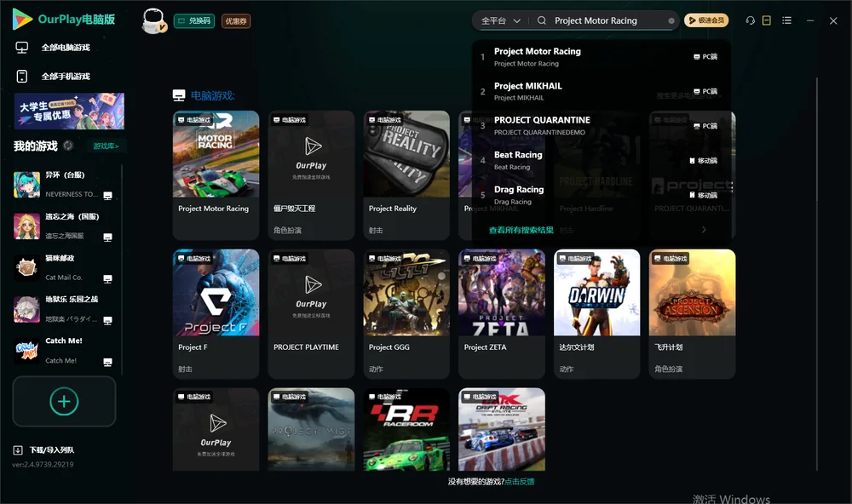The width and height of the screenshot is (852, 504).
Task: Select suggestion 1 Project Motor Racing
Action: pos(601,56)
